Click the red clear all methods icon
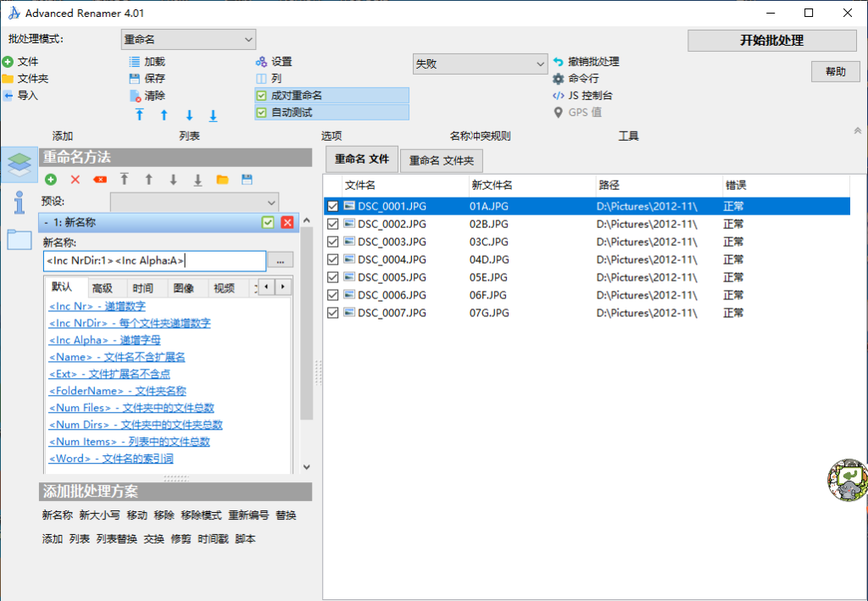868x601 pixels. [x=100, y=180]
